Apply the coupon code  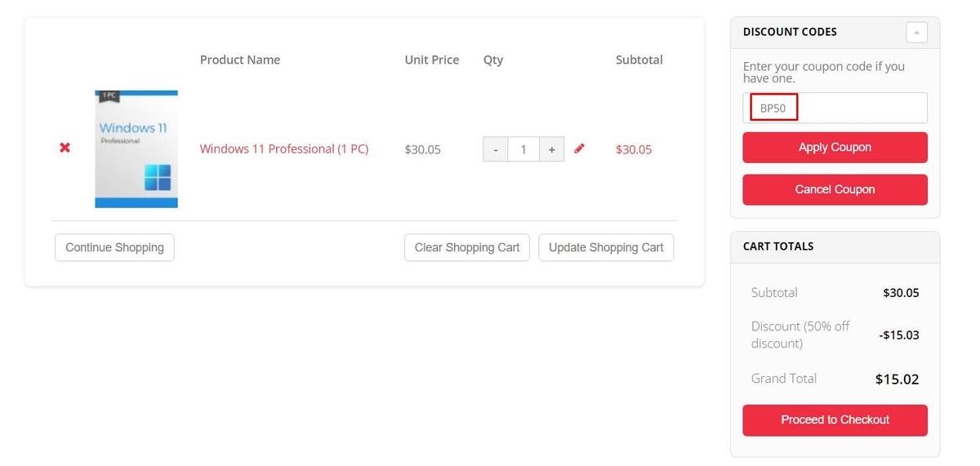point(835,148)
